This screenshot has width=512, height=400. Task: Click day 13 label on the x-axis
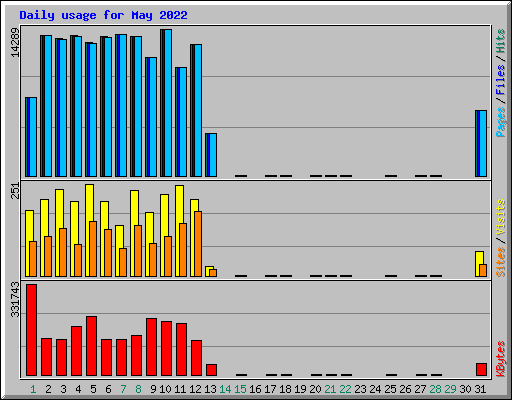pyautogui.click(x=210, y=389)
